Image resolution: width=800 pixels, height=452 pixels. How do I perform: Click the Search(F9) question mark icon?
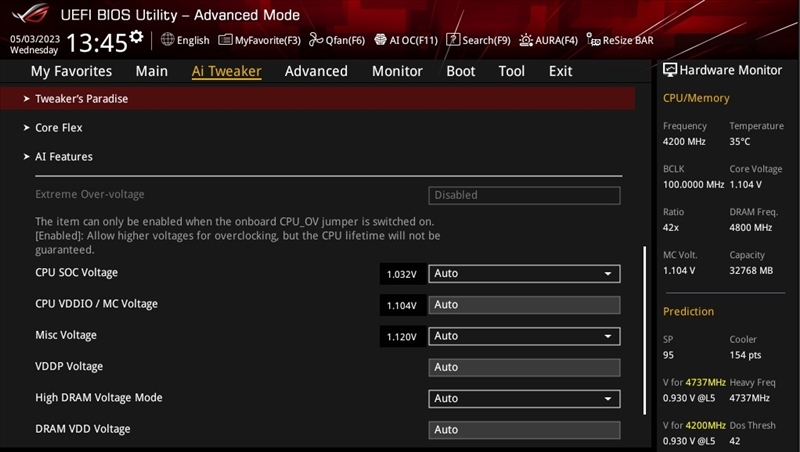click(x=453, y=39)
